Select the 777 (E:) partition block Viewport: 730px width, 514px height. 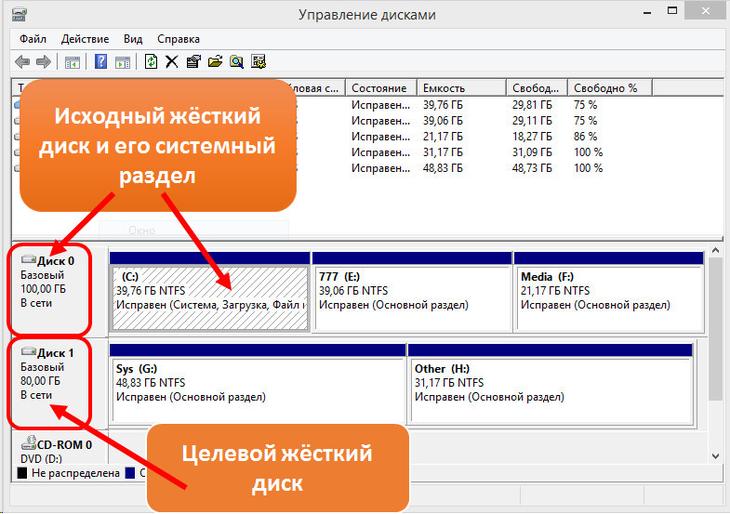coord(412,298)
